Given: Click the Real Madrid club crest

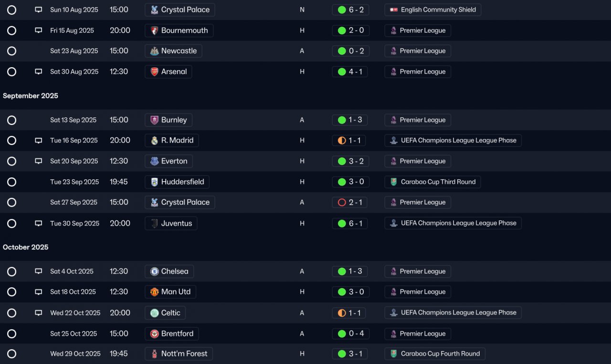Looking at the screenshot, I should [x=154, y=141].
